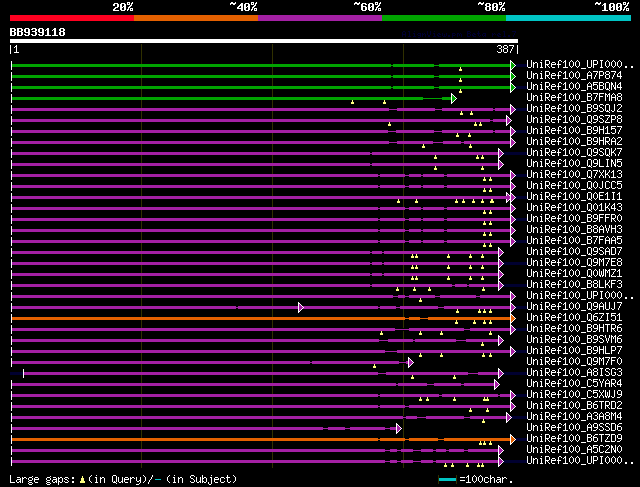Click the arrowhead ending the UniRef100_B9SVM6 alignment

pos(501,340)
